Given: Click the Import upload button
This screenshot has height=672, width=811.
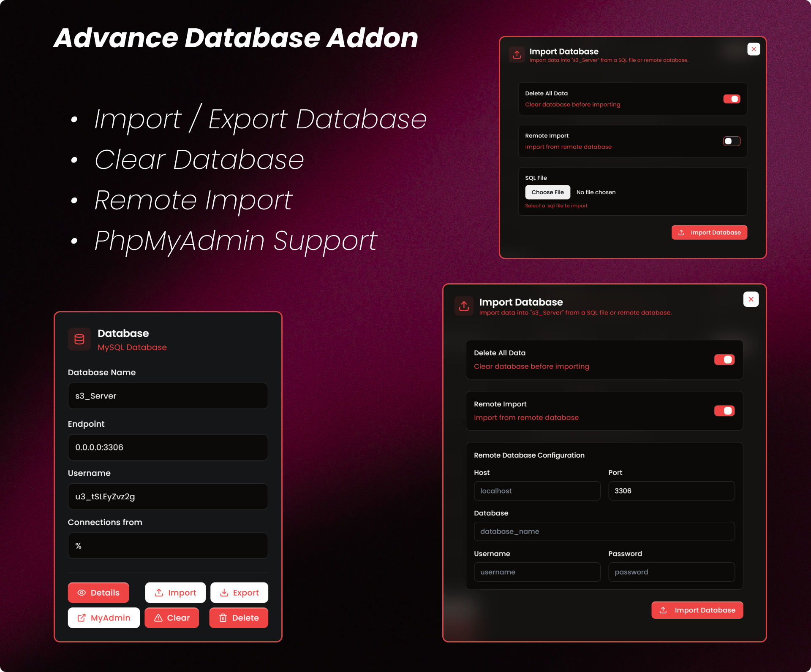Looking at the screenshot, I should [175, 593].
